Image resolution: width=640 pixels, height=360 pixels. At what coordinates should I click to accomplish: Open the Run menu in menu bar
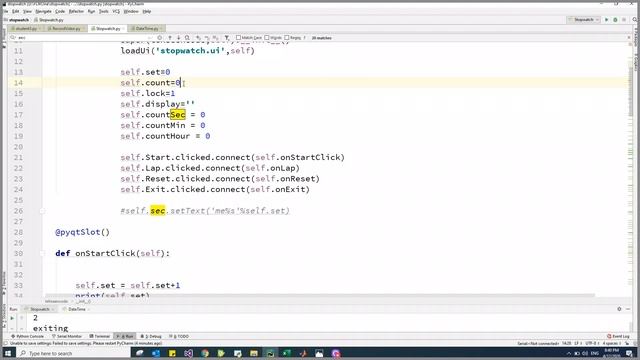point(91,11)
